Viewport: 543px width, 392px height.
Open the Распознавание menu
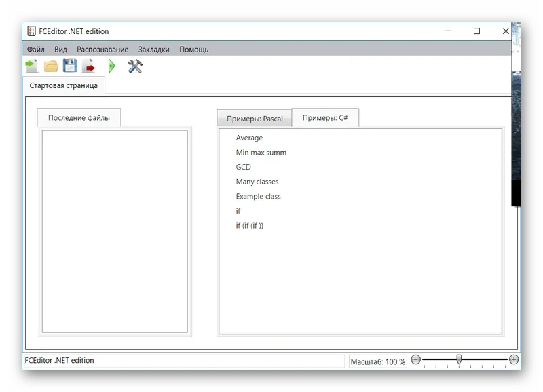102,50
